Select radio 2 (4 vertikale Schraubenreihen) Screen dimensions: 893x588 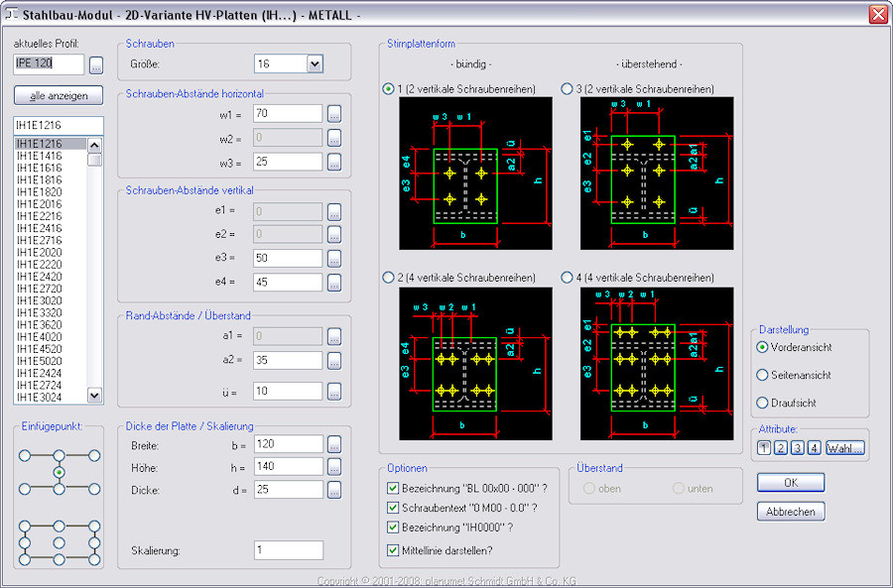click(x=389, y=278)
